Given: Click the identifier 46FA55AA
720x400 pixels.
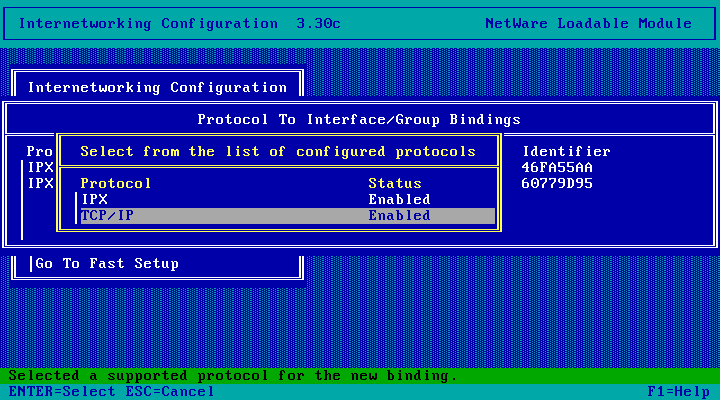Looking at the screenshot, I should pyautogui.click(x=557, y=167).
